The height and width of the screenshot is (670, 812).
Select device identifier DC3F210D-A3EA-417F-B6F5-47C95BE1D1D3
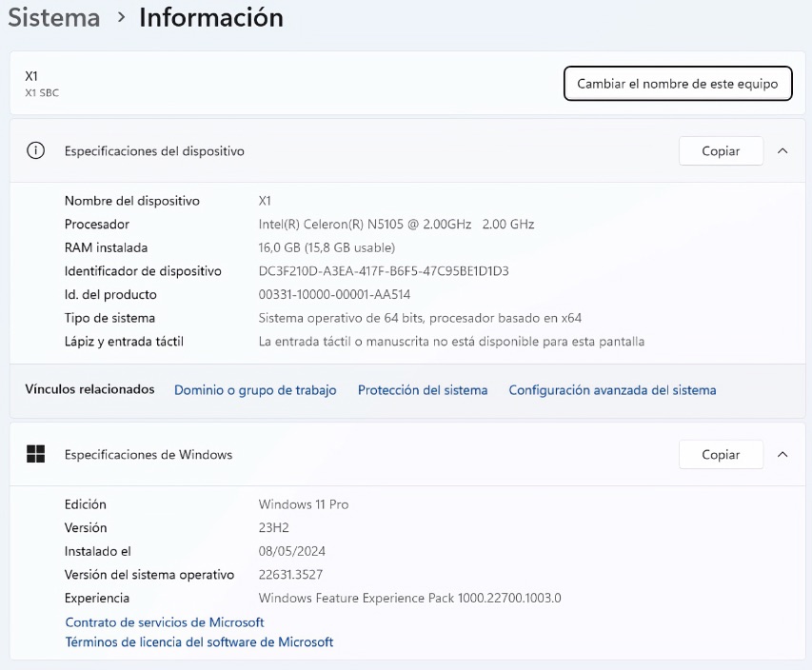(x=384, y=271)
